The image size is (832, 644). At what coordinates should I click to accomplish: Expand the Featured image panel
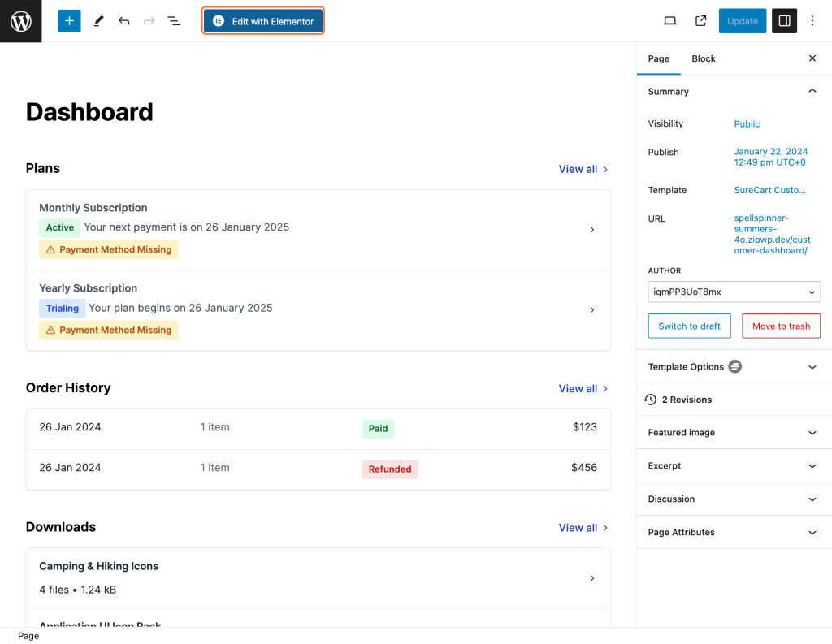coord(812,433)
